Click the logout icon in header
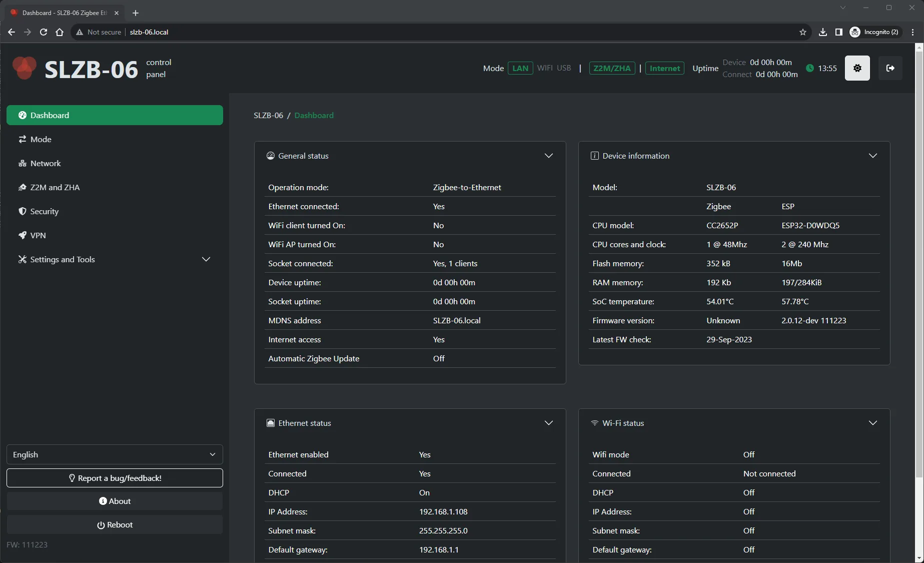Screen dimensions: 924x563 click(x=890, y=68)
